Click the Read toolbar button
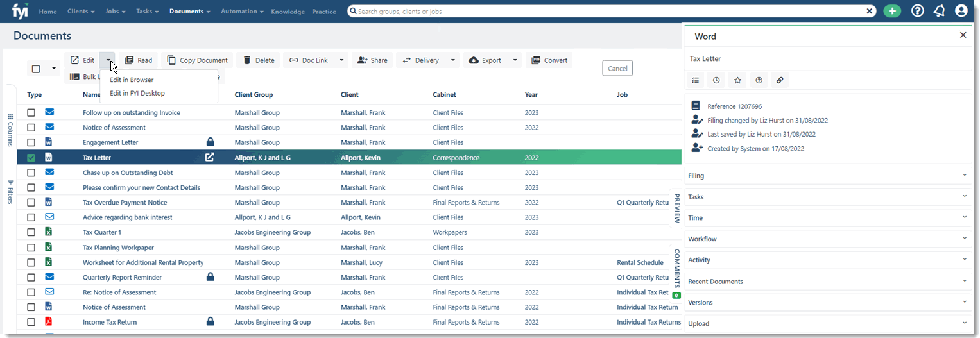 (x=138, y=60)
